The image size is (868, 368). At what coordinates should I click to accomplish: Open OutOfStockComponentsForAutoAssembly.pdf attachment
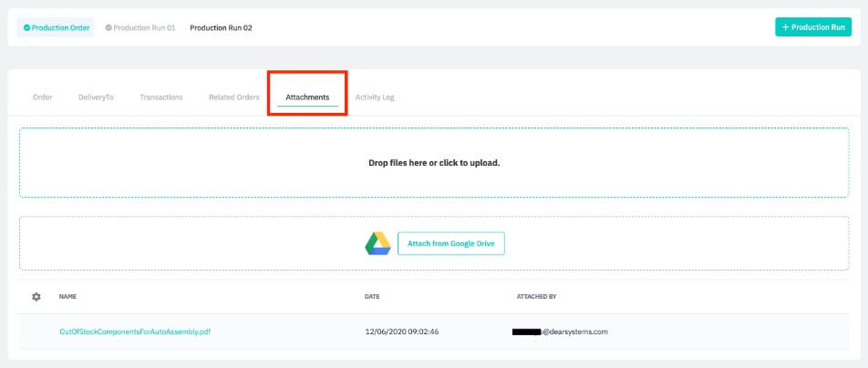[x=135, y=332]
